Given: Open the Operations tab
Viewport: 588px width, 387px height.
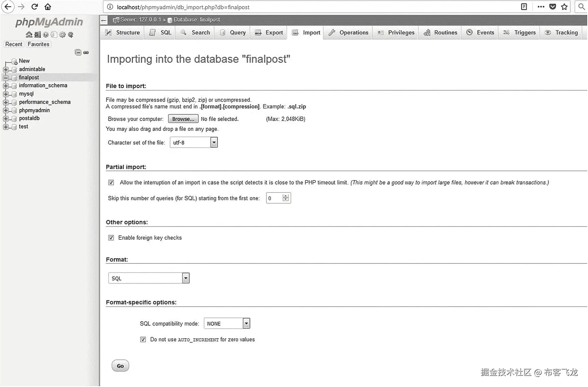Looking at the screenshot, I should click(348, 33).
